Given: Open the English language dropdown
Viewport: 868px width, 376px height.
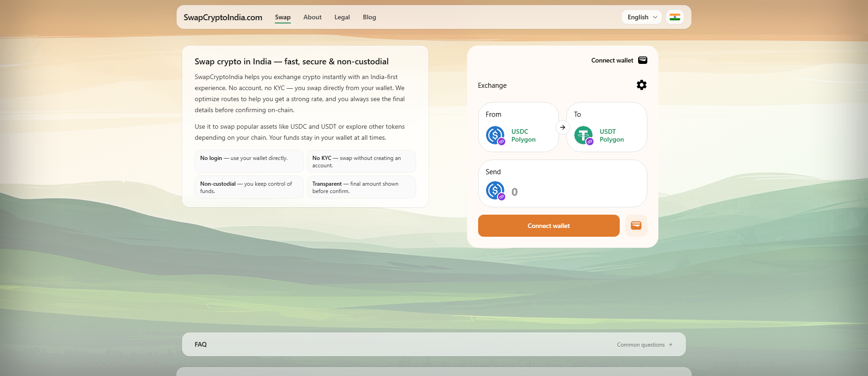Looking at the screenshot, I should (642, 17).
